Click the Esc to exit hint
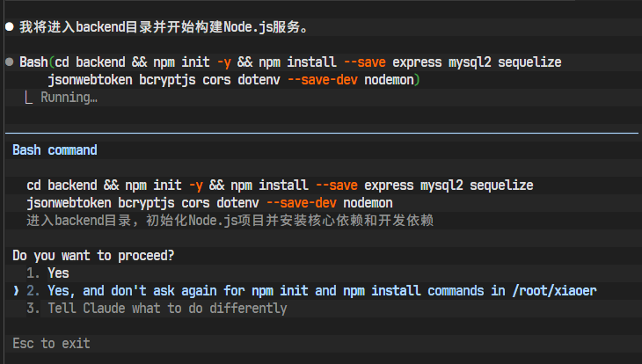This screenshot has height=364, width=642. coord(51,343)
